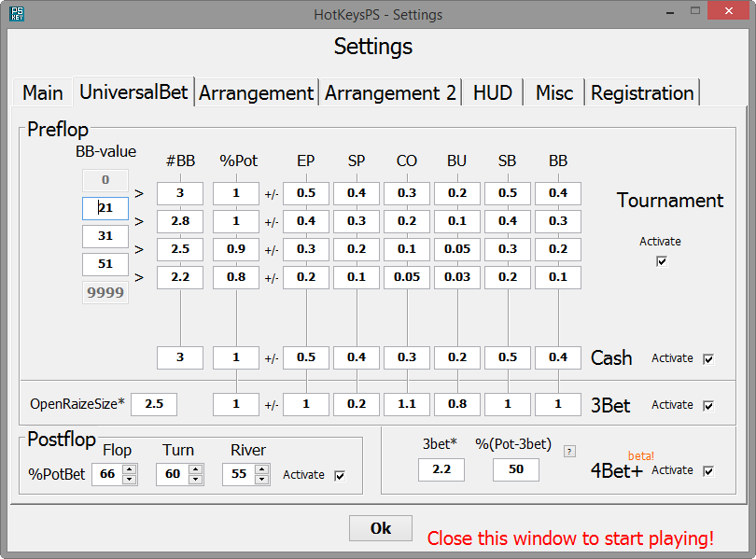
Task: Select the #BB field showing 2.5
Action: pyautogui.click(x=180, y=249)
